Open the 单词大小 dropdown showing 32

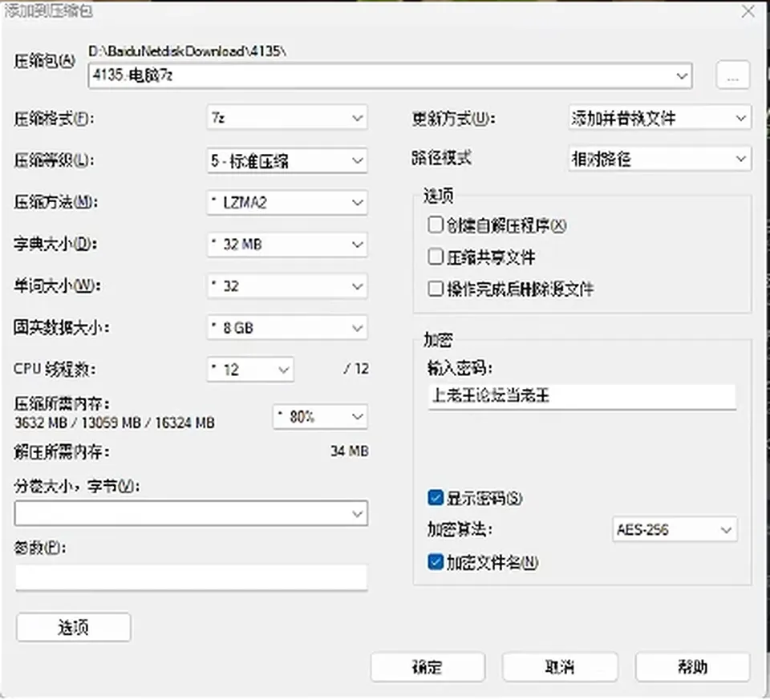287,285
